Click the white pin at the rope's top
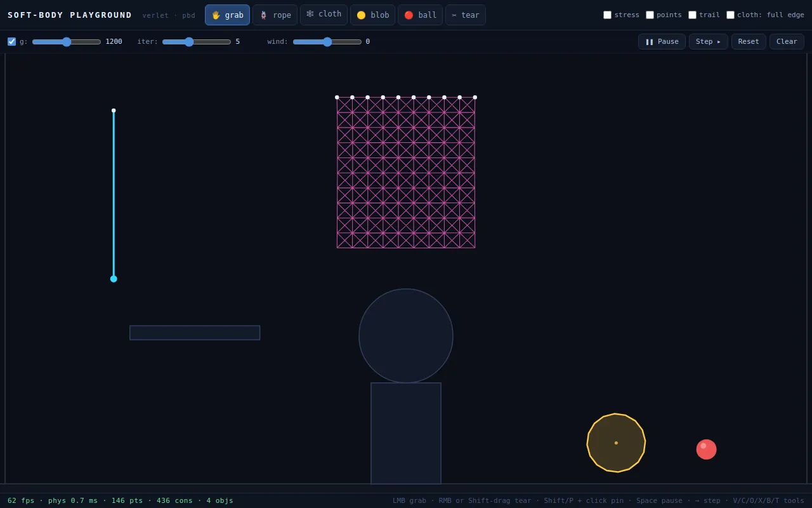 coord(114,110)
